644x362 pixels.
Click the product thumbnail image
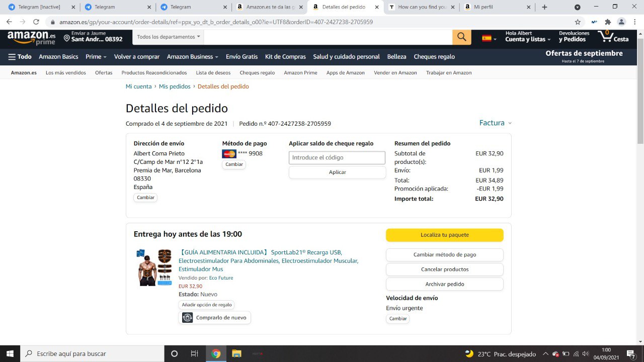(x=154, y=267)
